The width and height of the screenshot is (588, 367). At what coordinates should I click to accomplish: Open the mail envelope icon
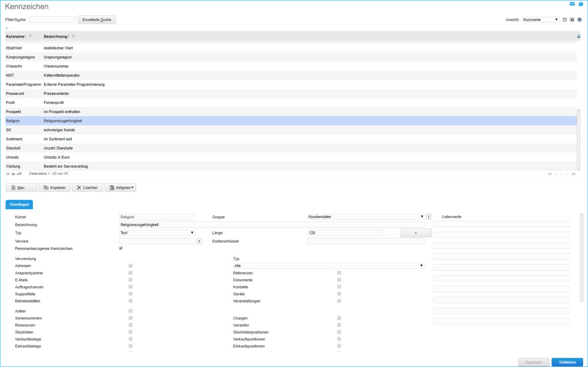pyautogui.click(x=572, y=4)
